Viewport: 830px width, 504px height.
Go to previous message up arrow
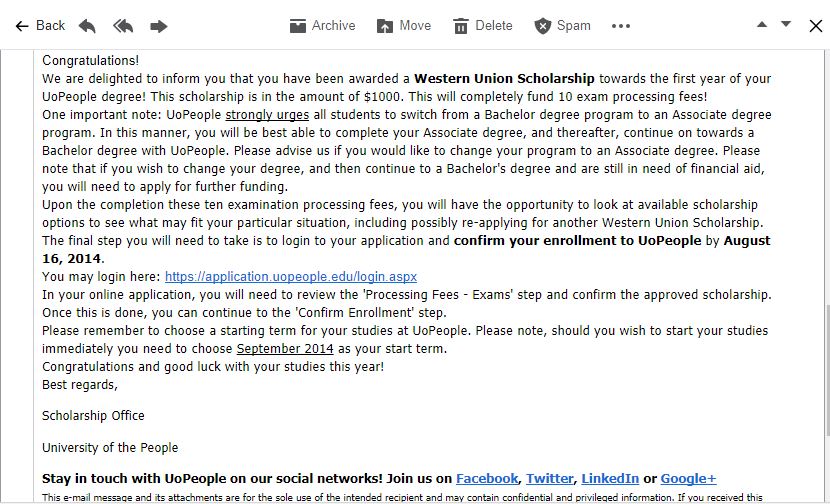tap(762, 24)
